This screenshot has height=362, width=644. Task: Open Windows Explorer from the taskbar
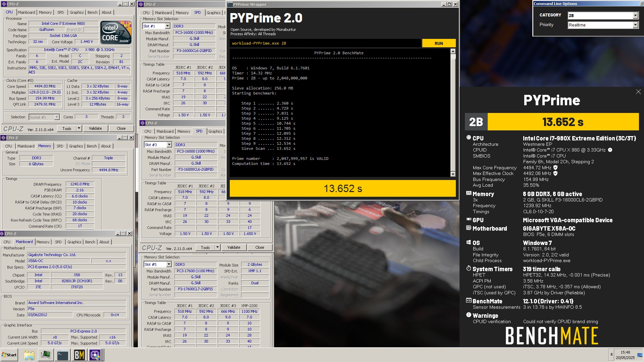29,355
